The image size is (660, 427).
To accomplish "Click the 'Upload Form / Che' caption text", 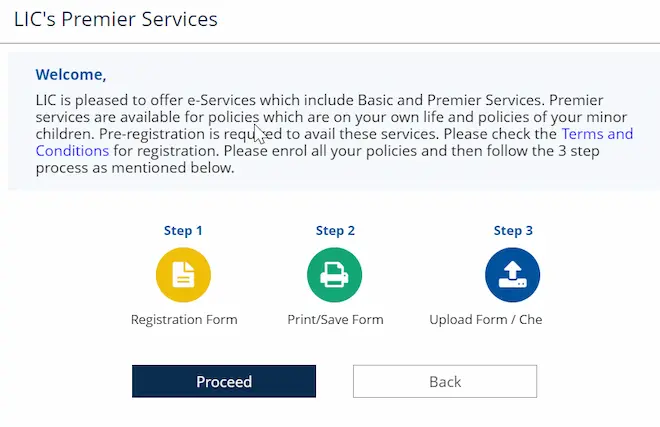I will point(486,320).
